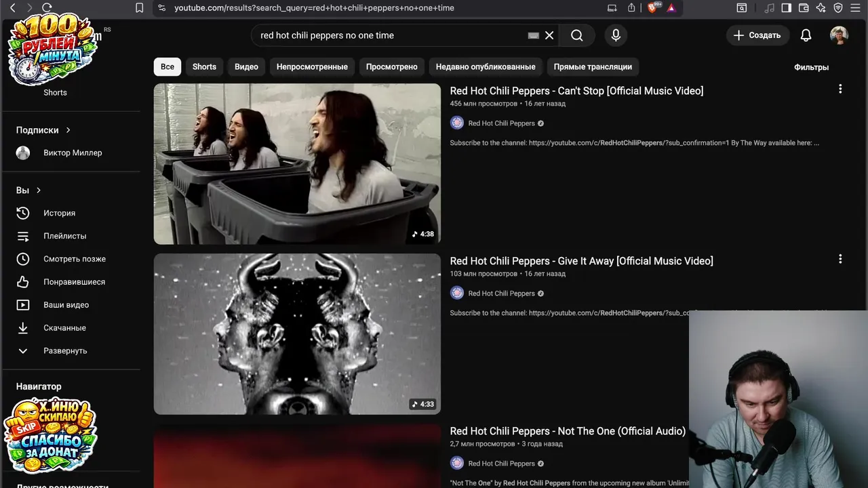
Task: Reload the page
Action: [47, 7]
